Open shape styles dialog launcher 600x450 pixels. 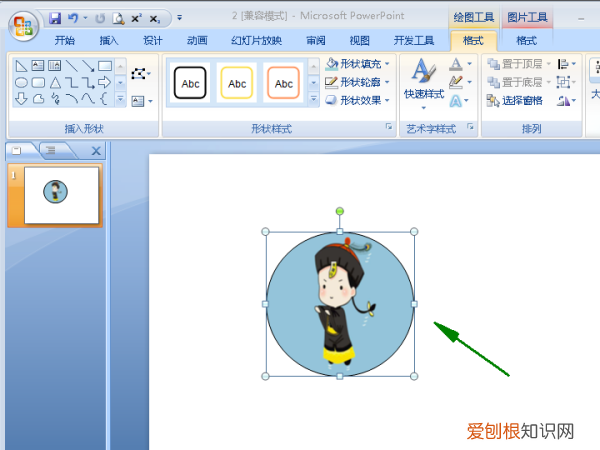389,126
